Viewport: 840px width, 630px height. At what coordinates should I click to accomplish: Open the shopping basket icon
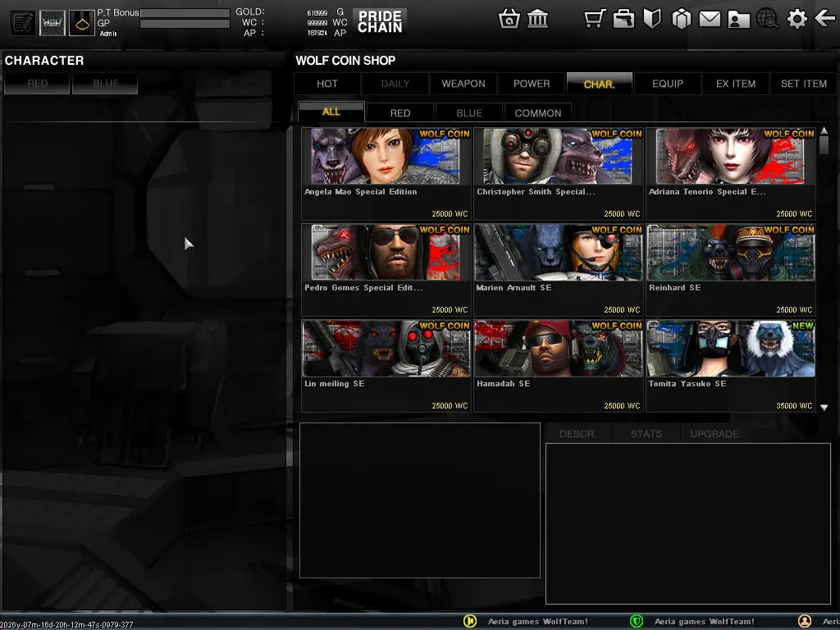click(509, 20)
